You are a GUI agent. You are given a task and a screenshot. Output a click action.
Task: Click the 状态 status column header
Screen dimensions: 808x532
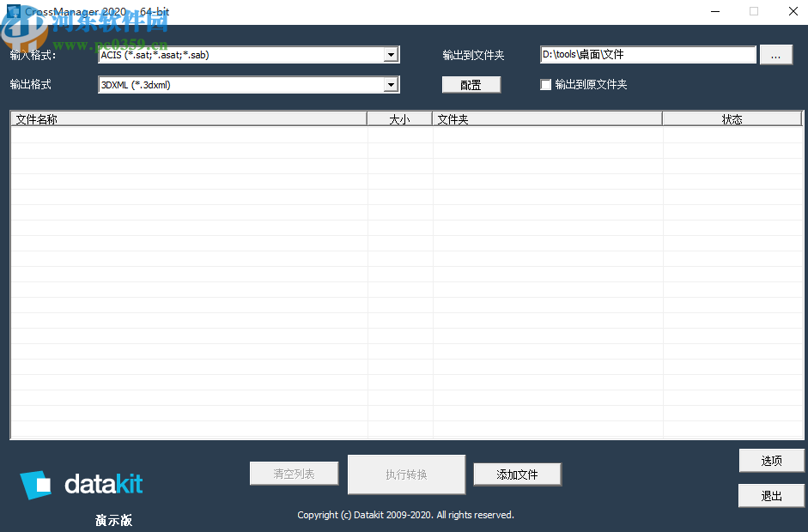[732, 118]
